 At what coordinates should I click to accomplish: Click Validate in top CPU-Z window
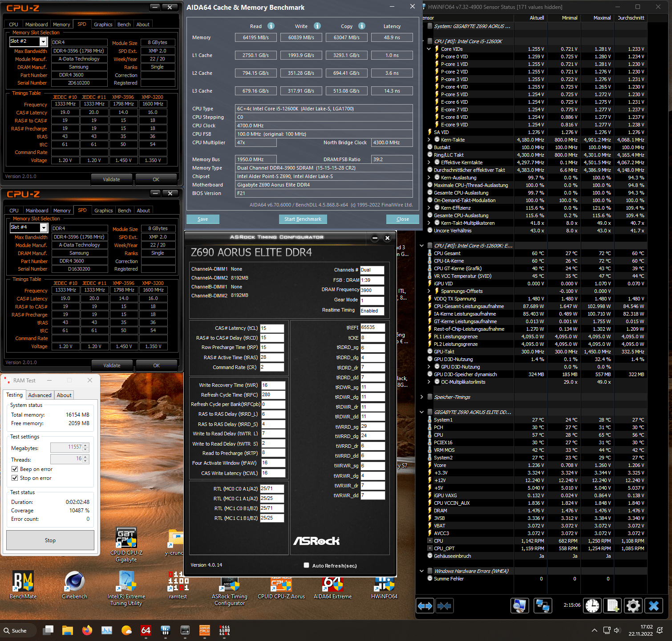pyautogui.click(x=112, y=179)
